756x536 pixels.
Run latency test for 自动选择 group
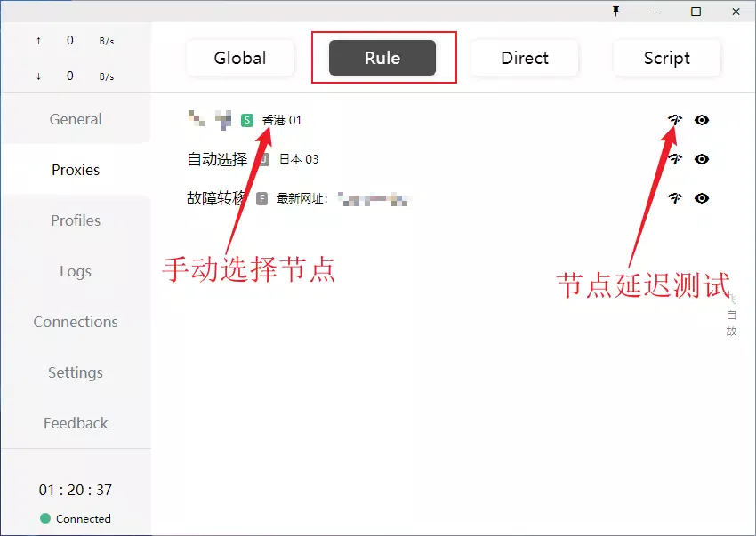click(675, 159)
